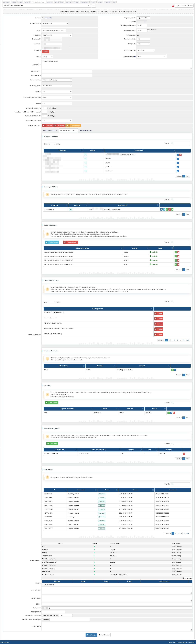Open the Termination Date calendar icon

[139, 39]
